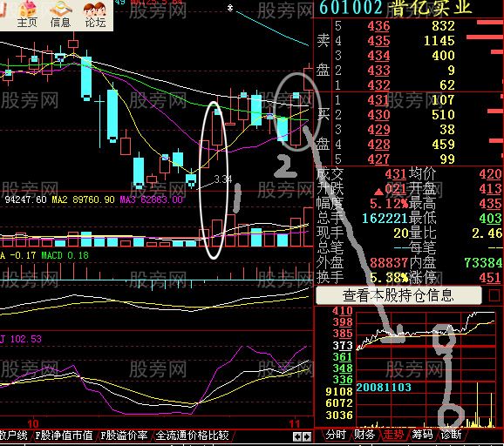Click the date label 20081103 in mini chart
504x446 pixels.
pyautogui.click(x=384, y=388)
